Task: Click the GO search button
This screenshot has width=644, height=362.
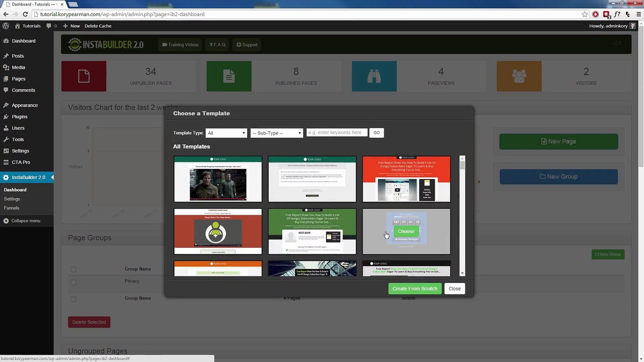Action: 376,133
